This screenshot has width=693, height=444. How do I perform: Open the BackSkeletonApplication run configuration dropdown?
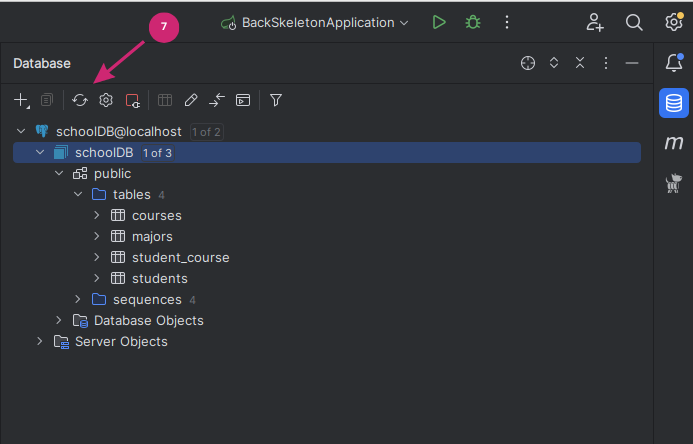[315, 23]
